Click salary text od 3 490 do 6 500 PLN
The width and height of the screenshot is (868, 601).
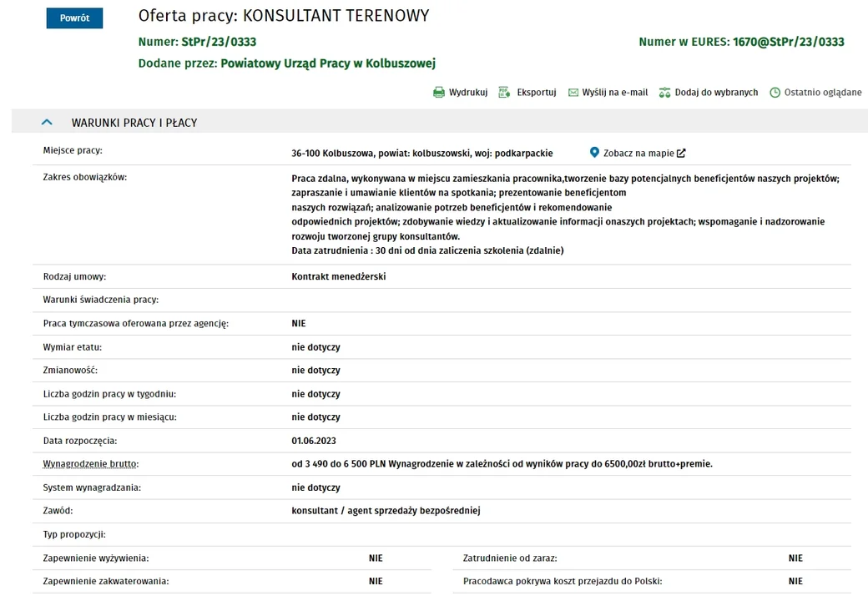(338, 464)
